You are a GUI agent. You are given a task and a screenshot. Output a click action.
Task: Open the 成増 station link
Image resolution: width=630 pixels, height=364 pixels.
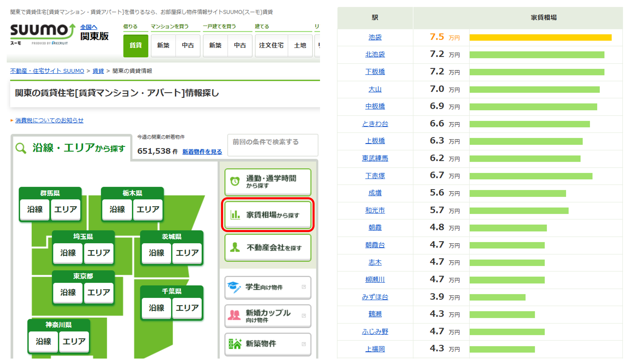click(x=375, y=193)
